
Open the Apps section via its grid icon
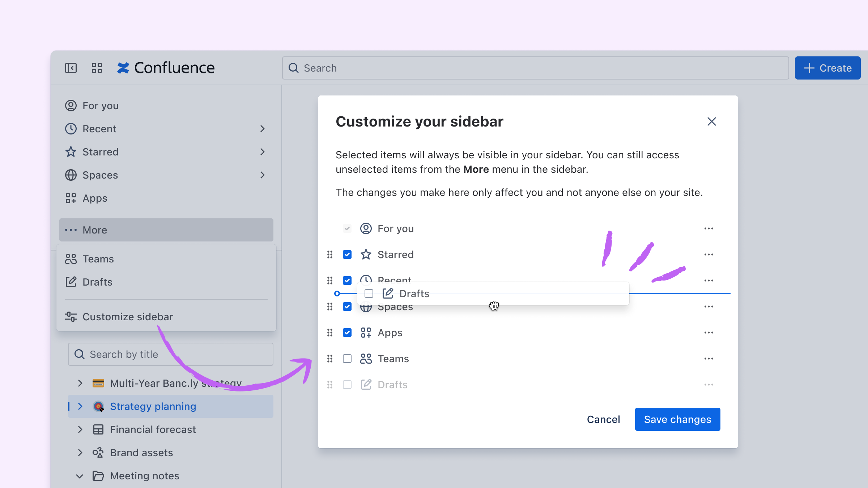71,198
